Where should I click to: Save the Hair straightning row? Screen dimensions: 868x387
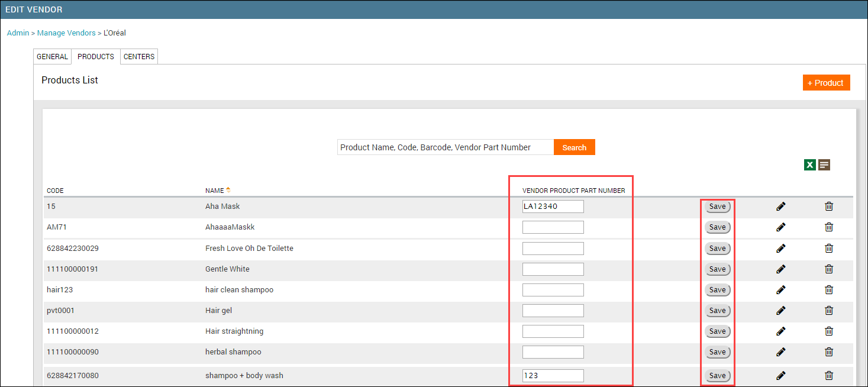(717, 331)
